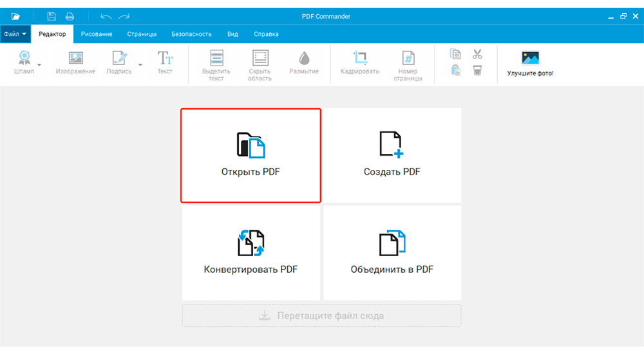Viewport: 644px width, 354px height.
Task: Click the Объединить в PDF tile
Action: (x=392, y=253)
